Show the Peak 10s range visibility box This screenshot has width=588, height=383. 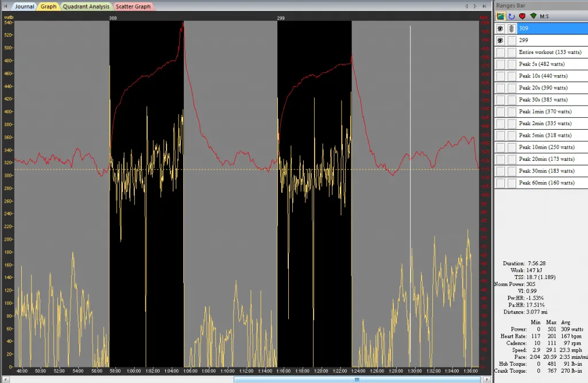coord(500,76)
